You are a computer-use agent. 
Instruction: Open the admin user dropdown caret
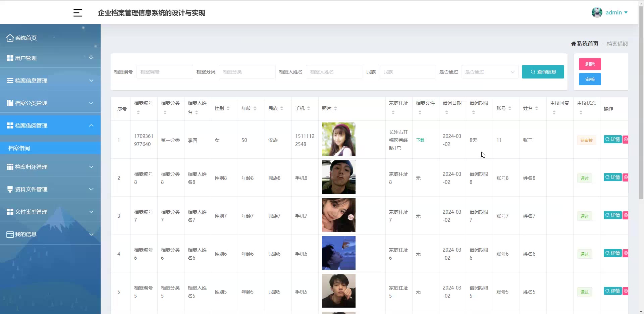coord(626,12)
